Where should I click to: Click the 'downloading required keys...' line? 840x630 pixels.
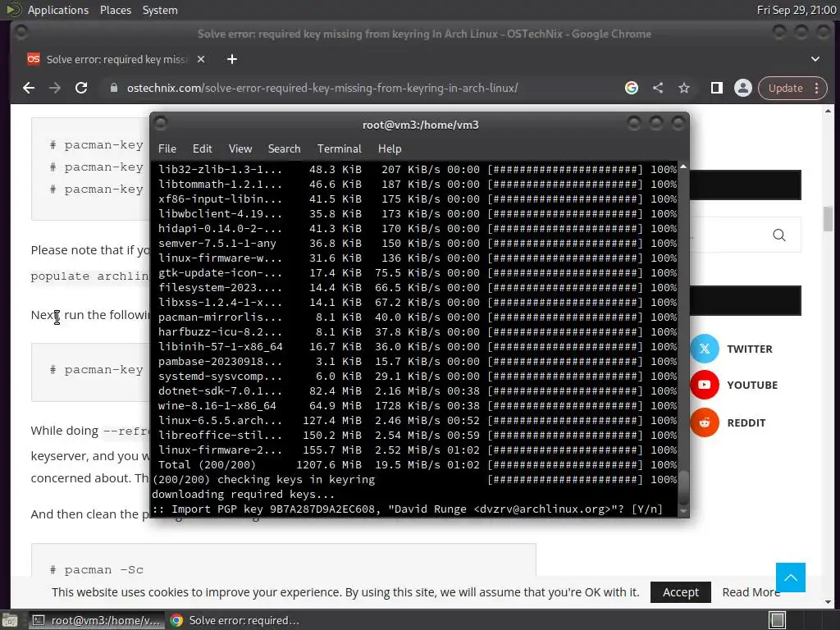coord(243,494)
